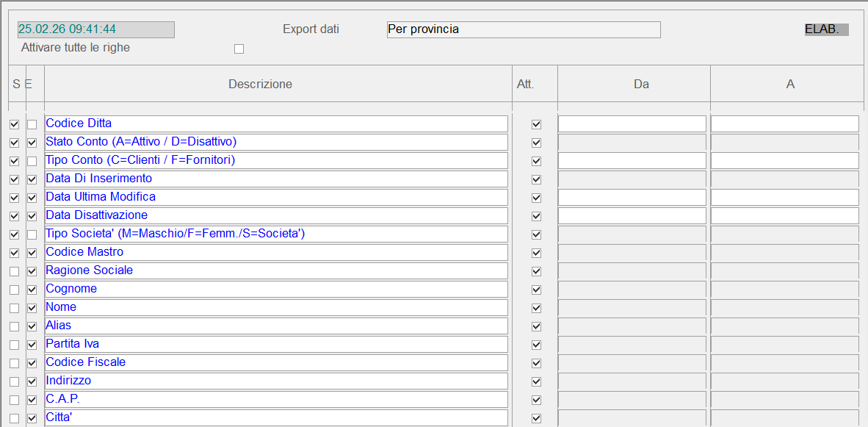Click the 'A' field for Data Disattivazione
The height and width of the screenshot is (427, 868).
point(784,215)
